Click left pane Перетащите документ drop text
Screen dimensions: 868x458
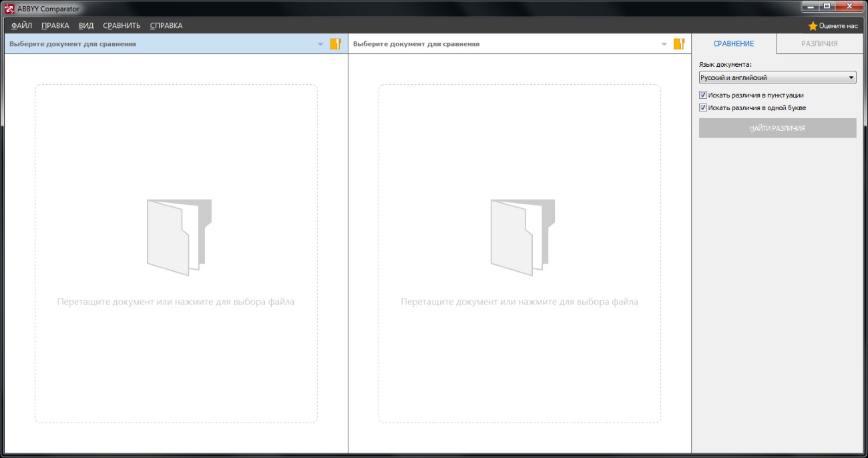click(x=176, y=302)
